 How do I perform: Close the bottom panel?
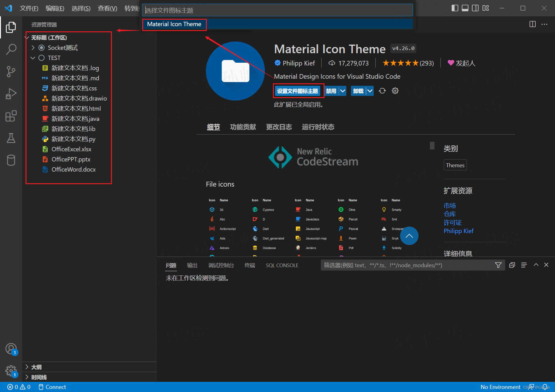pyautogui.click(x=546, y=265)
